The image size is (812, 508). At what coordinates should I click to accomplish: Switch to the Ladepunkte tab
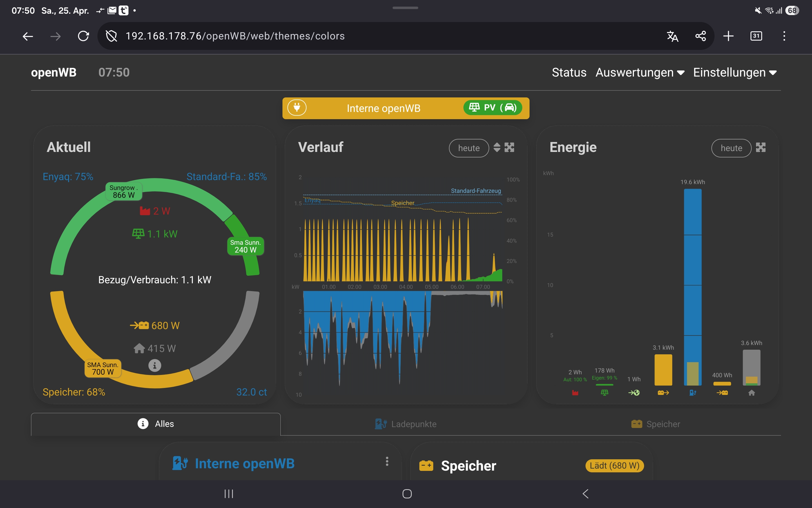tap(406, 424)
